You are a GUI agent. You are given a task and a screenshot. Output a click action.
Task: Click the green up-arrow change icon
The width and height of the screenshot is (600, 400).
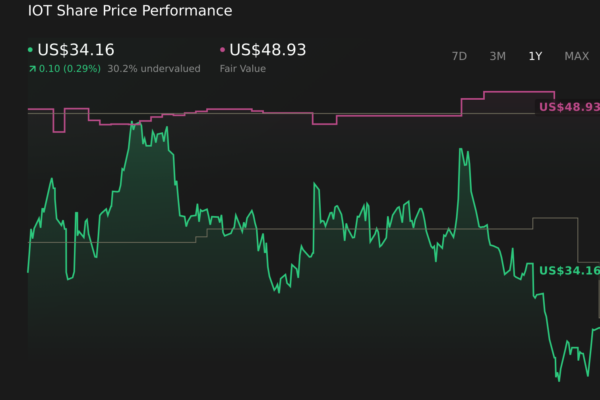click(32, 69)
